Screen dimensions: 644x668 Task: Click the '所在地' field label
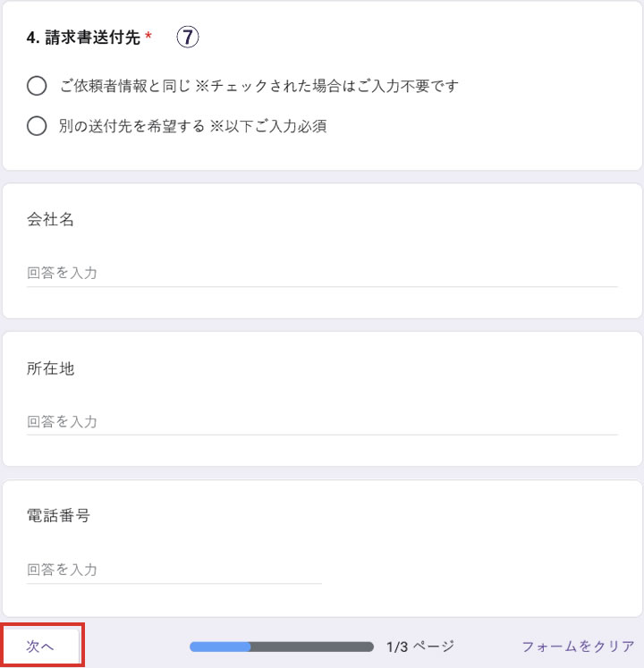pos(51,368)
